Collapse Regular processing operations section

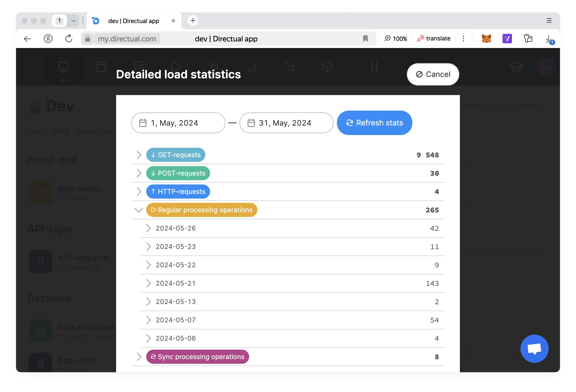(x=138, y=210)
